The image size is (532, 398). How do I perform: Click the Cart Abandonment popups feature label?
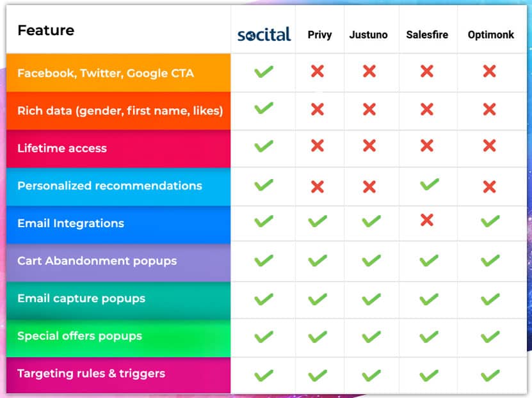97,261
